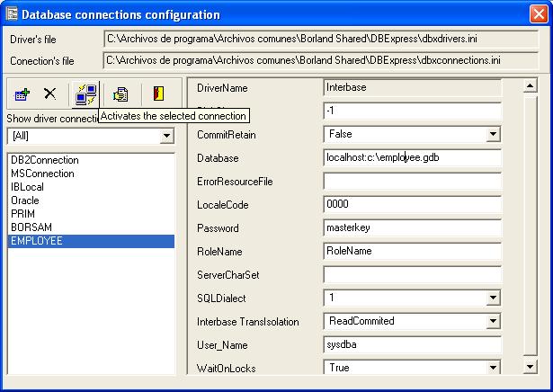Expand the CommitRetain False dropdown
This screenshot has width=553, height=392.
click(493, 134)
